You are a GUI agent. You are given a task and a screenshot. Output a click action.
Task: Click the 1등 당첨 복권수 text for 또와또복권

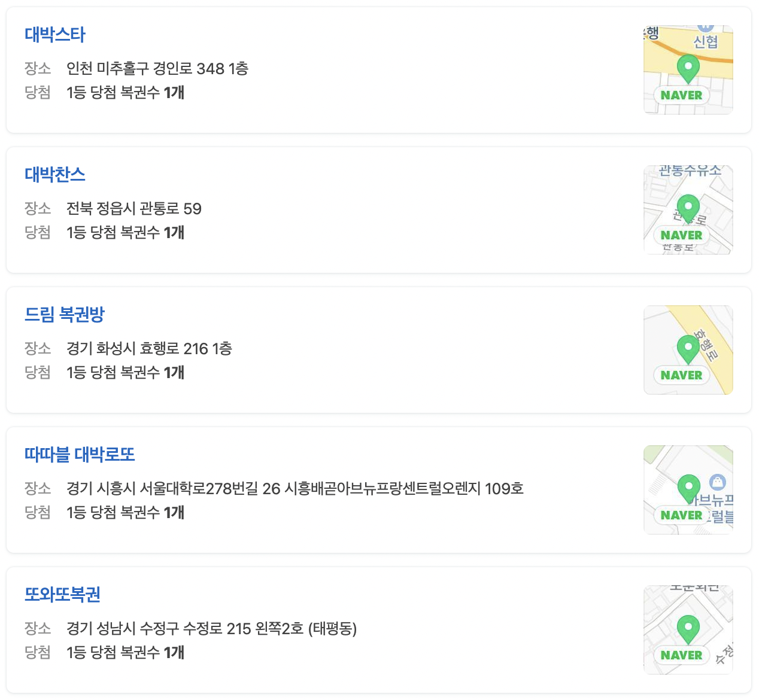pyautogui.click(x=125, y=653)
